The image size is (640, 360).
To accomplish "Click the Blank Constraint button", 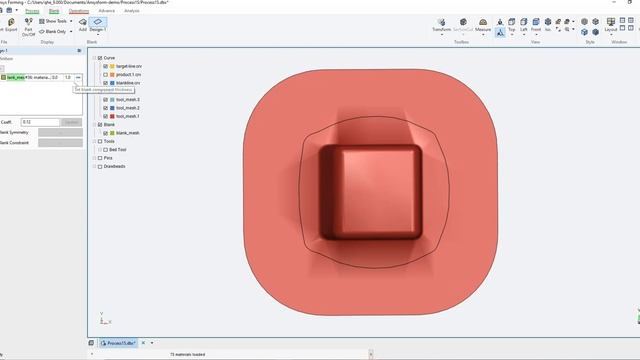I will coord(60,143).
